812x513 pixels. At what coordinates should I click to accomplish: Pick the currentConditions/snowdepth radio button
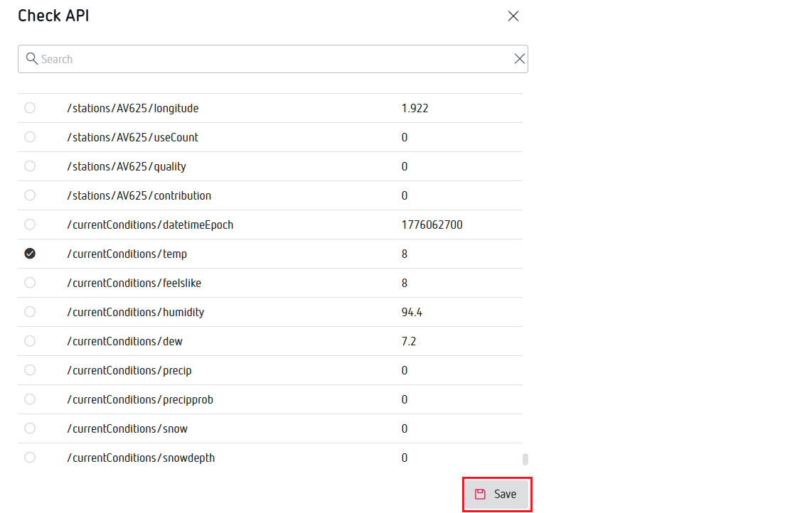pos(30,458)
